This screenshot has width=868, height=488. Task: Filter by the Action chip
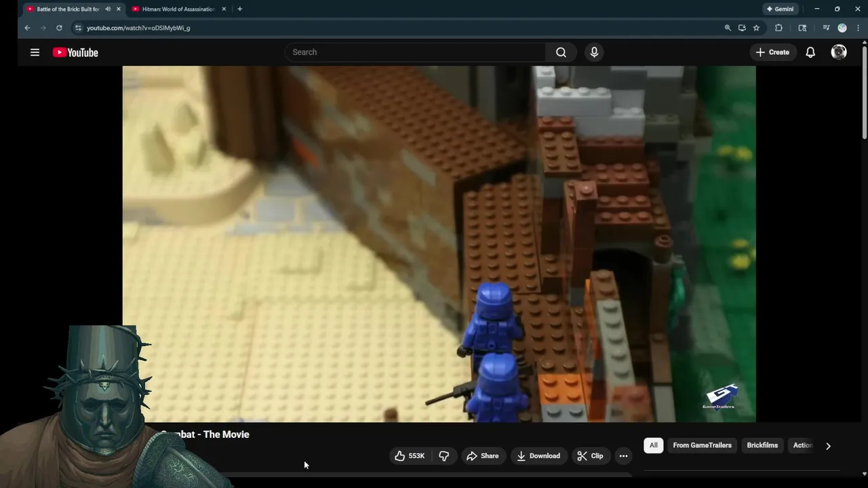coord(802,445)
